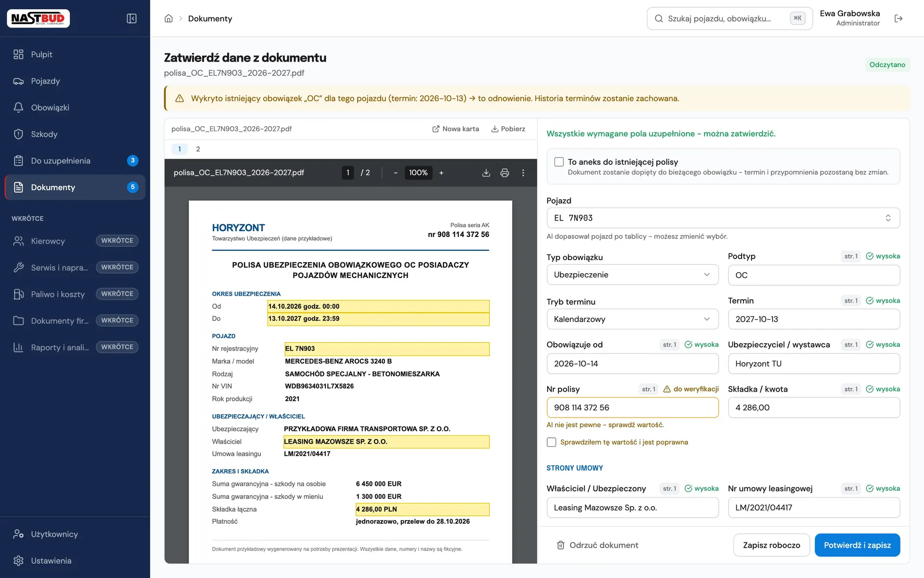Switch to page 2 tab

(198, 149)
